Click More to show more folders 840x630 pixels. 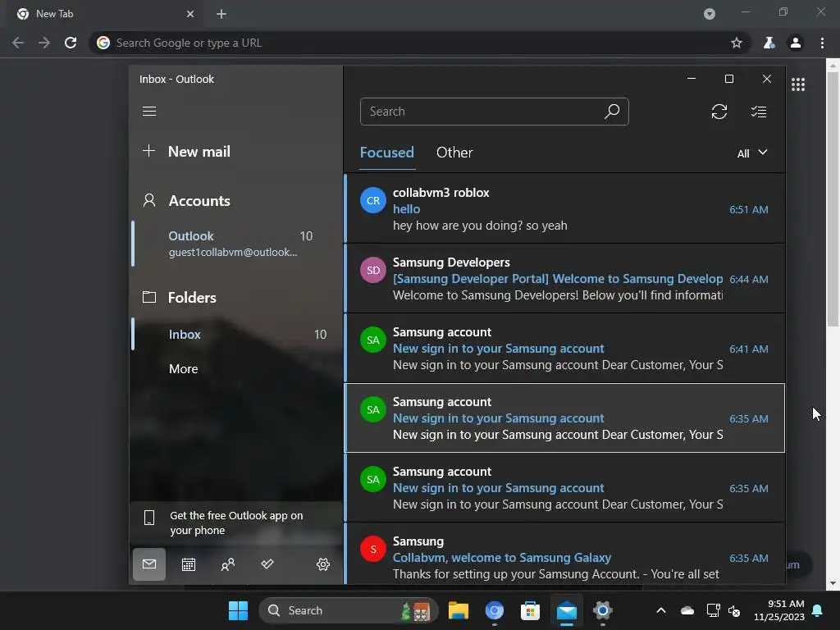[183, 368]
